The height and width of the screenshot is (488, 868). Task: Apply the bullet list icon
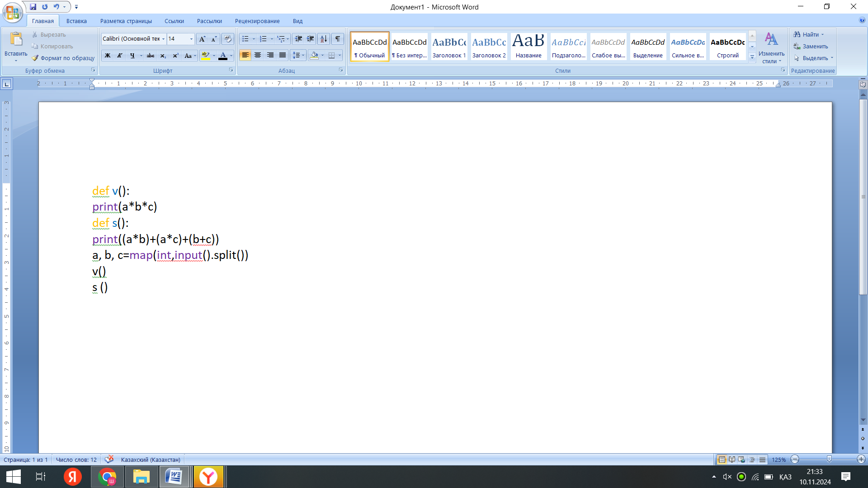click(x=245, y=39)
